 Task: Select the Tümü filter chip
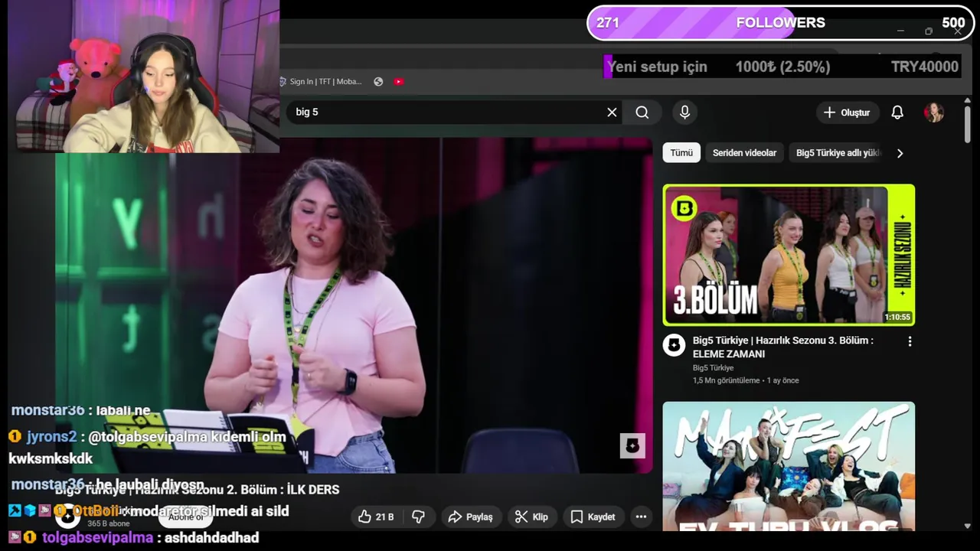[681, 153]
